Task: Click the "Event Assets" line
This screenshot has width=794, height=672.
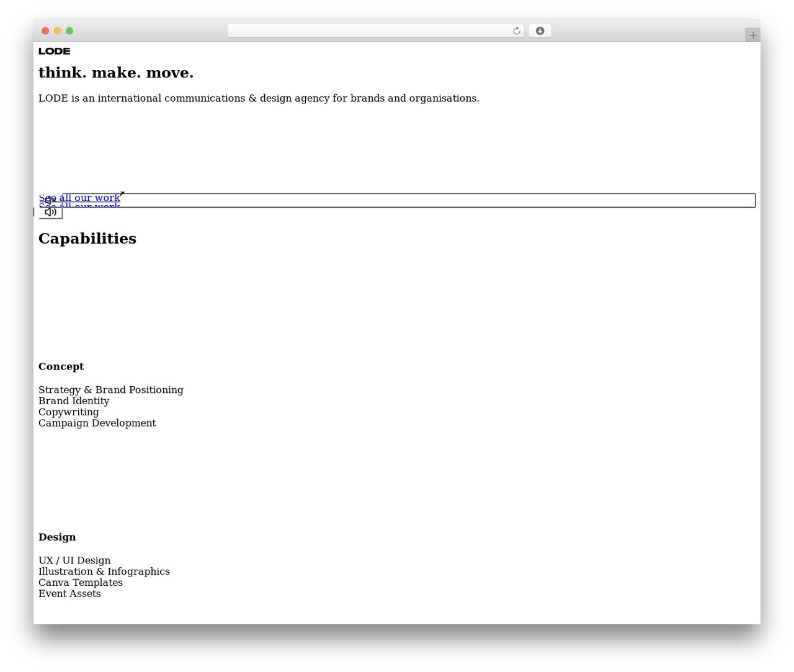Action: pos(69,594)
